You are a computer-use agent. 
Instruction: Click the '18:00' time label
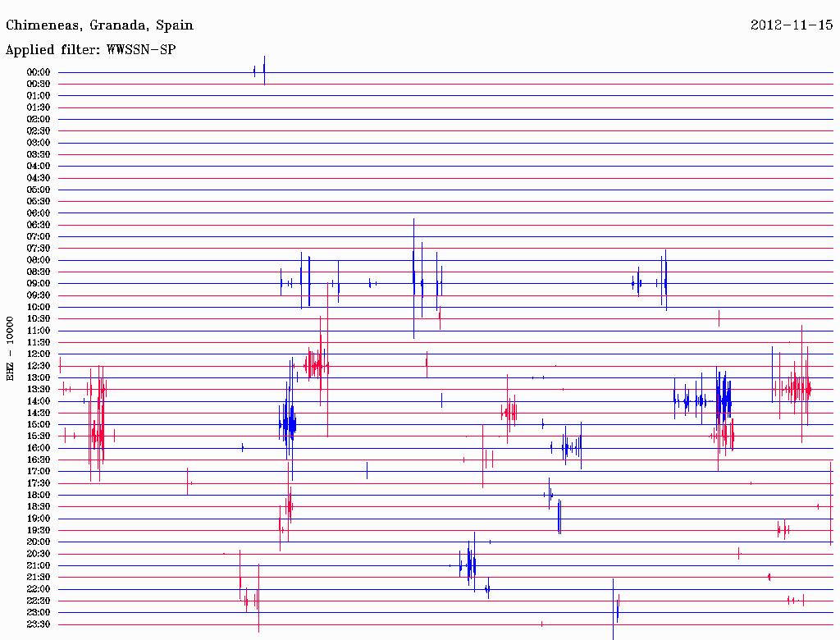(x=39, y=496)
